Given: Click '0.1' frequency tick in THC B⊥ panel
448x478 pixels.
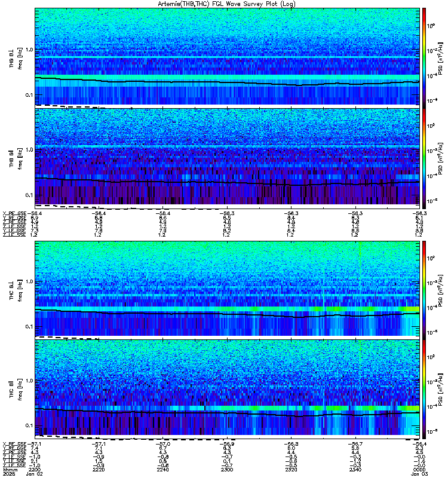Looking at the screenshot, I should (29, 327).
